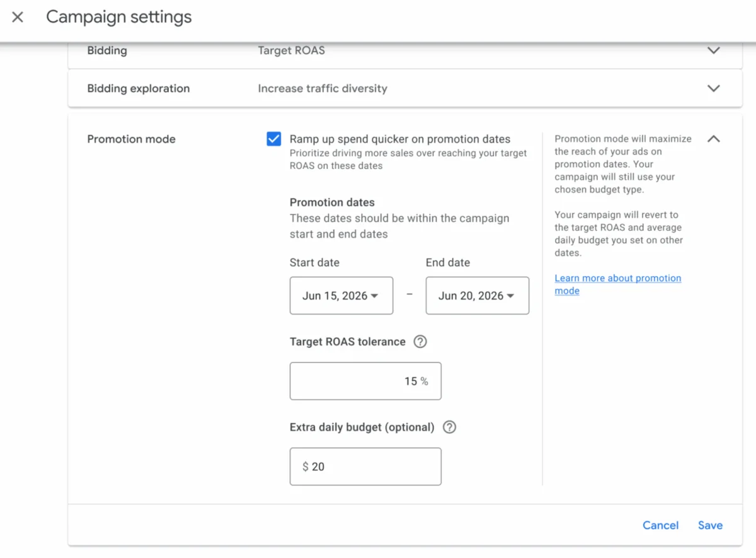The width and height of the screenshot is (756, 558).
Task: Select the Campaign settings title
Action: coord(119,17)
